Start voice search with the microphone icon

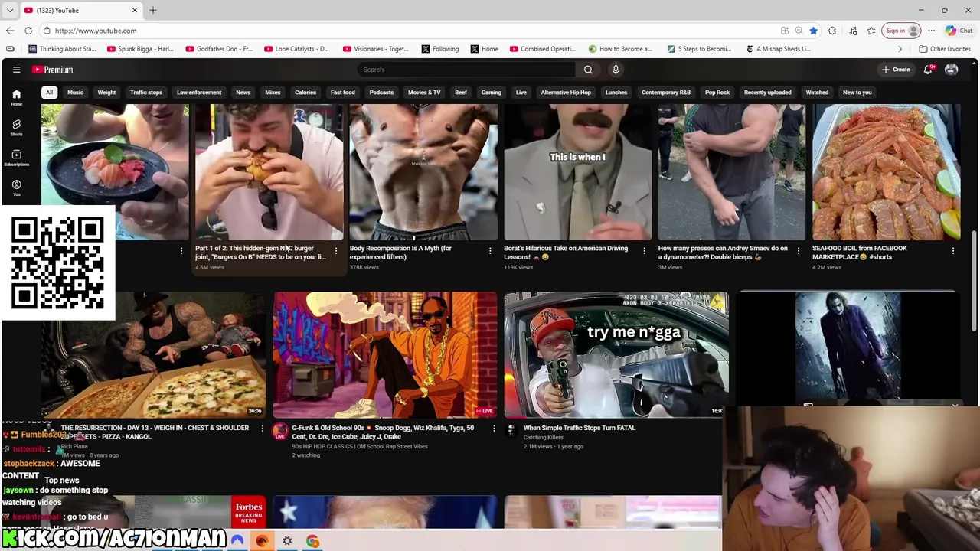click(616, 70)
